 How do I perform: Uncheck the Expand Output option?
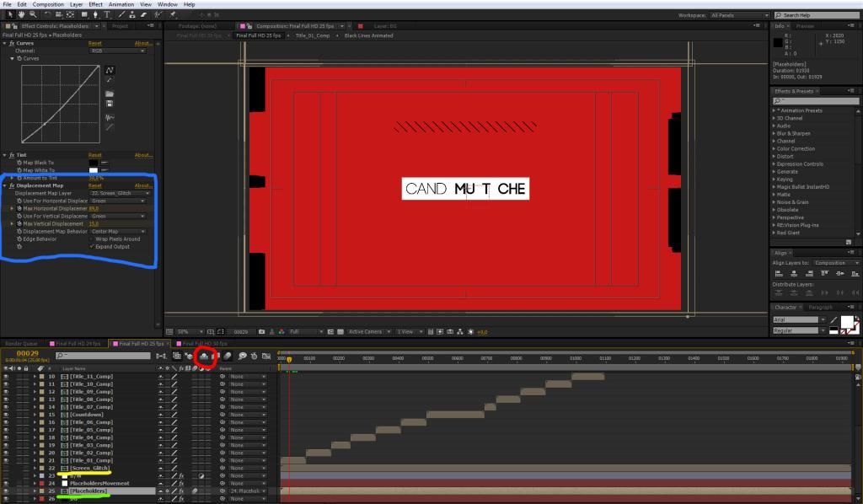(91, 247)
